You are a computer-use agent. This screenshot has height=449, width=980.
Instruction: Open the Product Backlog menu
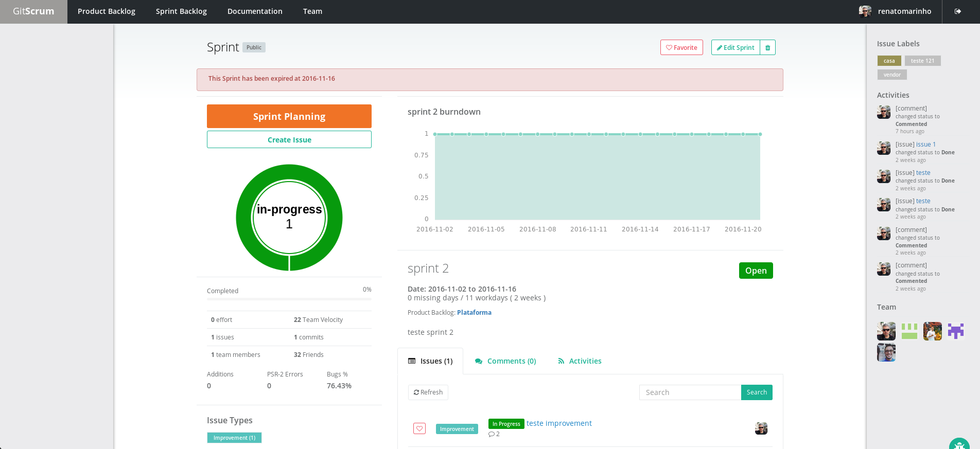(x=107, y=11)
